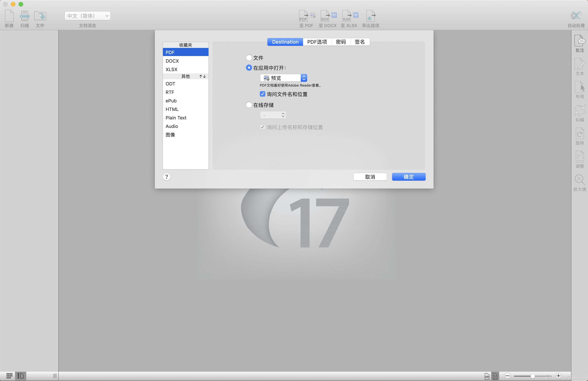This screenshot has height=381, width=588.
Task: Select the 旋转 rotate tool icon
Action: tap(580, 134)
